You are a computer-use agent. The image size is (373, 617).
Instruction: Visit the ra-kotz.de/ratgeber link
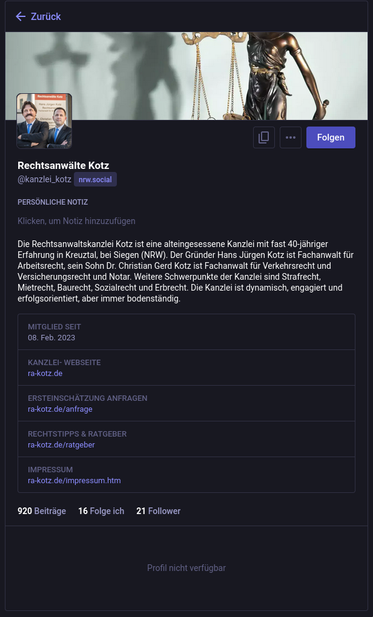(x=61, y=445)
